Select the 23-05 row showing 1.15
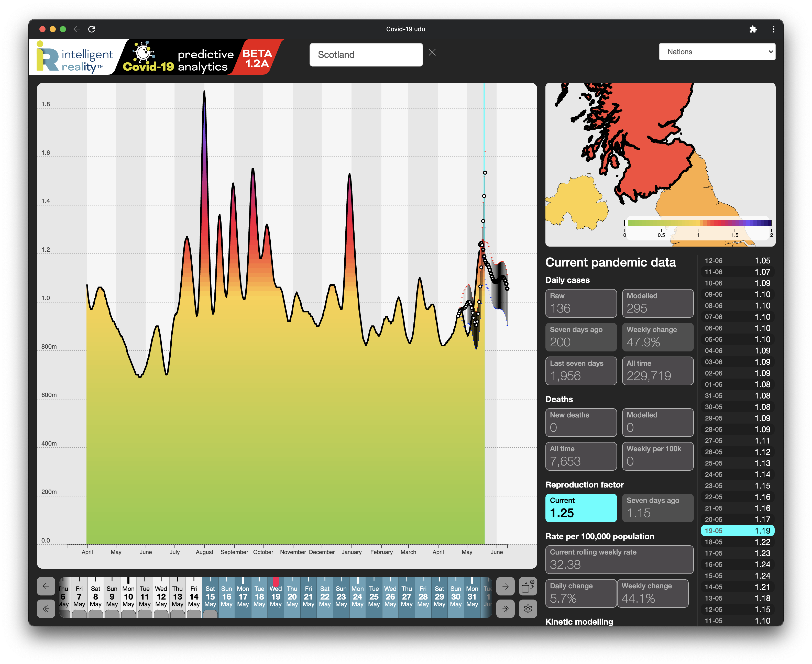 pyautogui.click(x=737, y=485)
